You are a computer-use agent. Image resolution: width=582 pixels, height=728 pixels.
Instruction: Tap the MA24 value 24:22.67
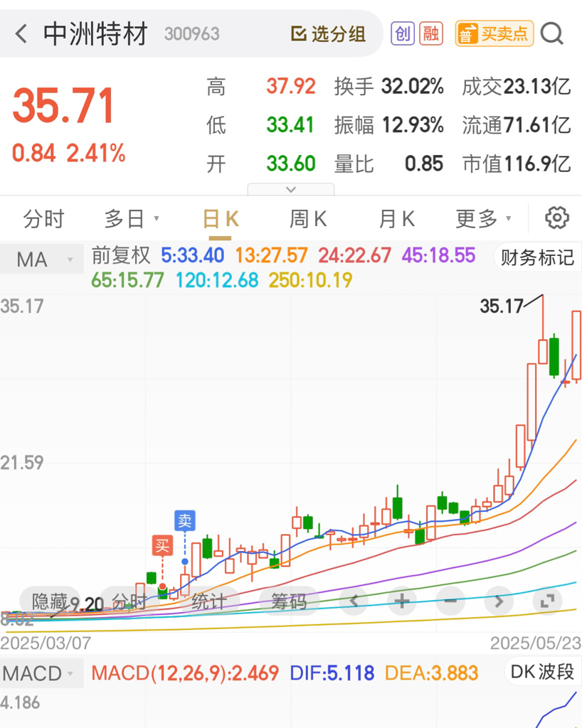[355, 255]
